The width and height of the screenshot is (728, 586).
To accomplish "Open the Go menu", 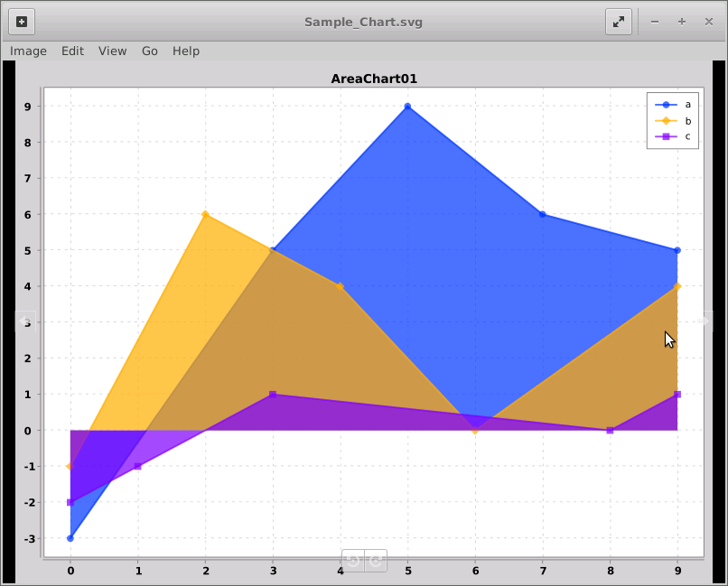I will point(149,51).
